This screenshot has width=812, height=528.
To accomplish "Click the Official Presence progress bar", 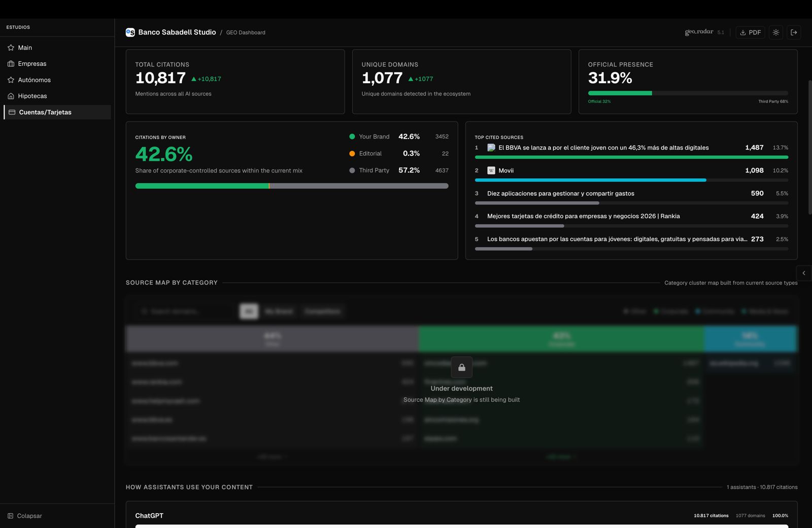I will click(688, 93).
